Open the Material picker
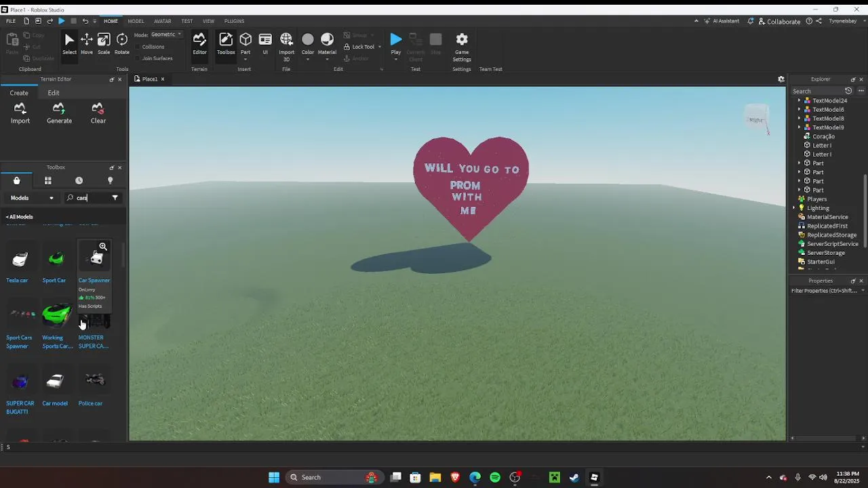This screenshot has height=488, width=868. click(327, 44)
